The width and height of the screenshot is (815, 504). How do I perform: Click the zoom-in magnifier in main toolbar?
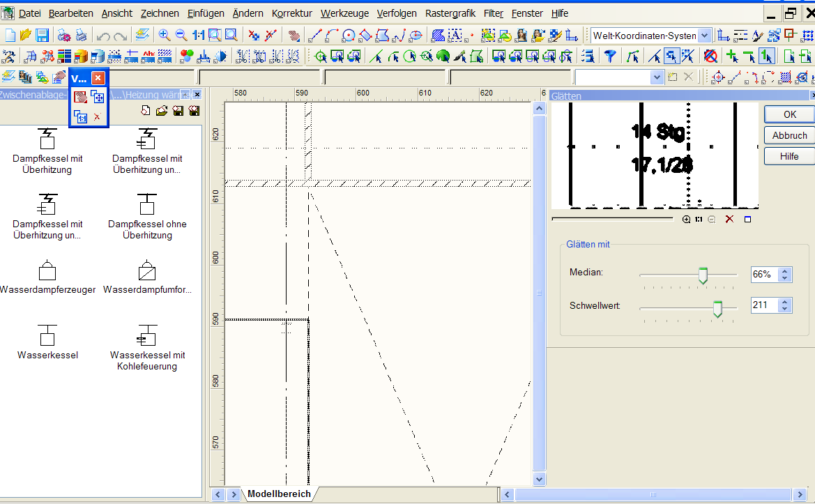165,36
